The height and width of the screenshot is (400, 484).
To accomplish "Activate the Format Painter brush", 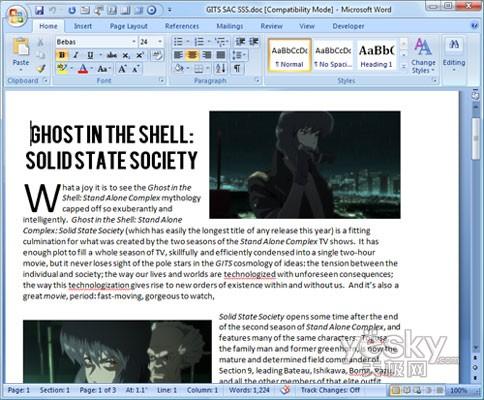I will pyautogui.click(x=41, y=68).
